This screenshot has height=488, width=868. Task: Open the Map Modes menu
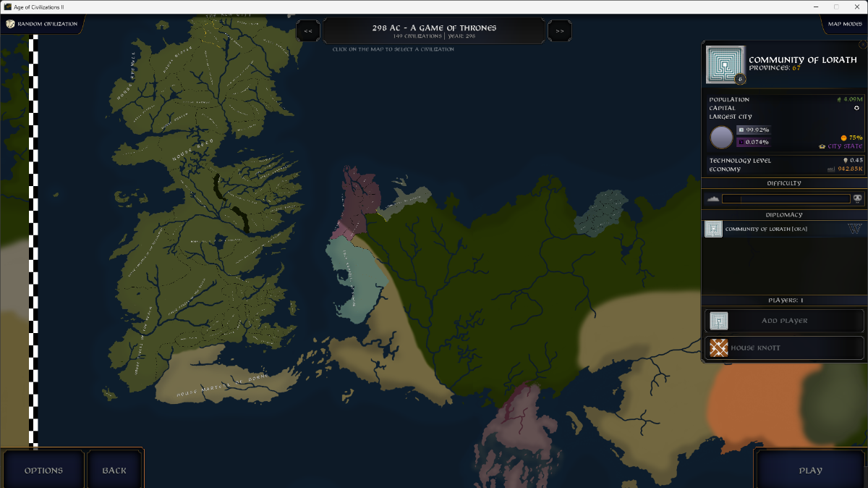[x=843, y=24]
